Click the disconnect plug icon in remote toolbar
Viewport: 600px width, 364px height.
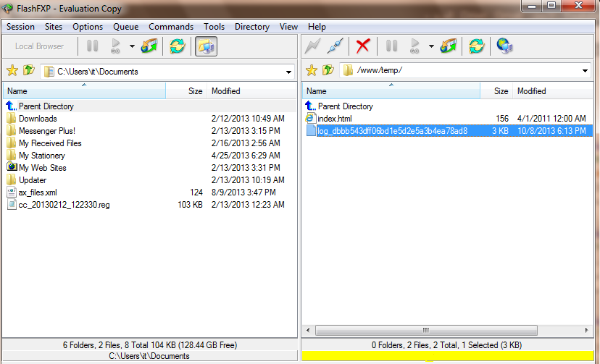(x=334, y=46)
